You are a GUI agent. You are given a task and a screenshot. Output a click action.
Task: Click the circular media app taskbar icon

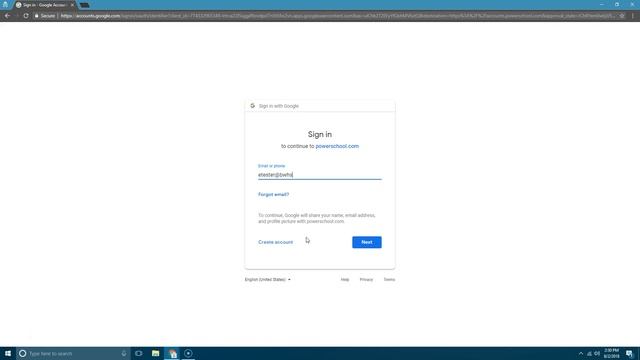tap(188, 353)
